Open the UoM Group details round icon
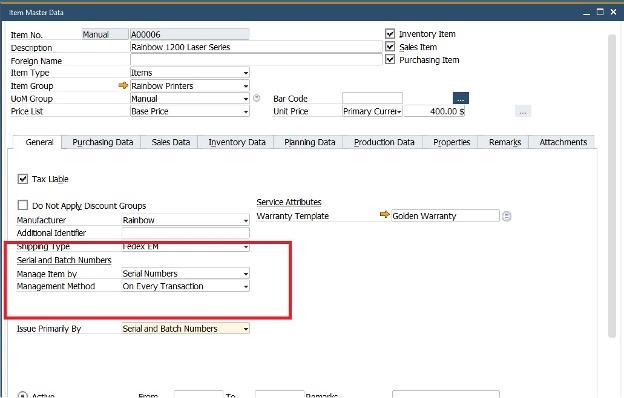Screen dimensions: 624x398 pos(257,98)
